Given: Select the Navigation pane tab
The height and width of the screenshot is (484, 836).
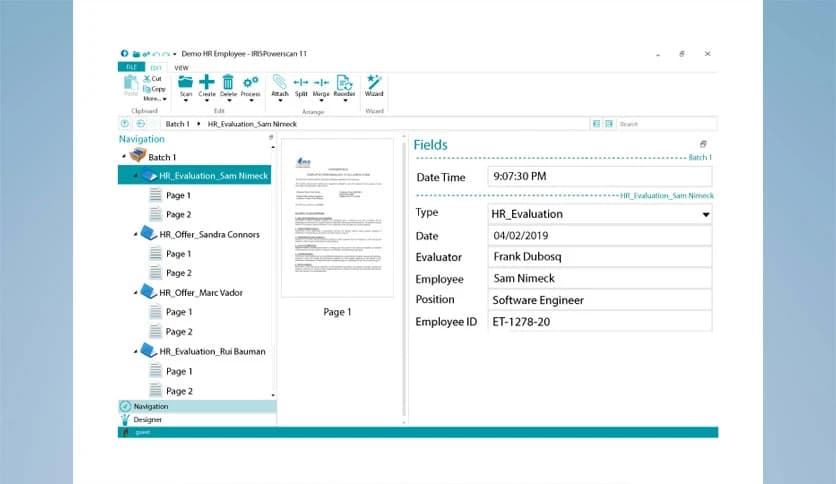Looking at the screenshot, I should (x=197, y=406).
